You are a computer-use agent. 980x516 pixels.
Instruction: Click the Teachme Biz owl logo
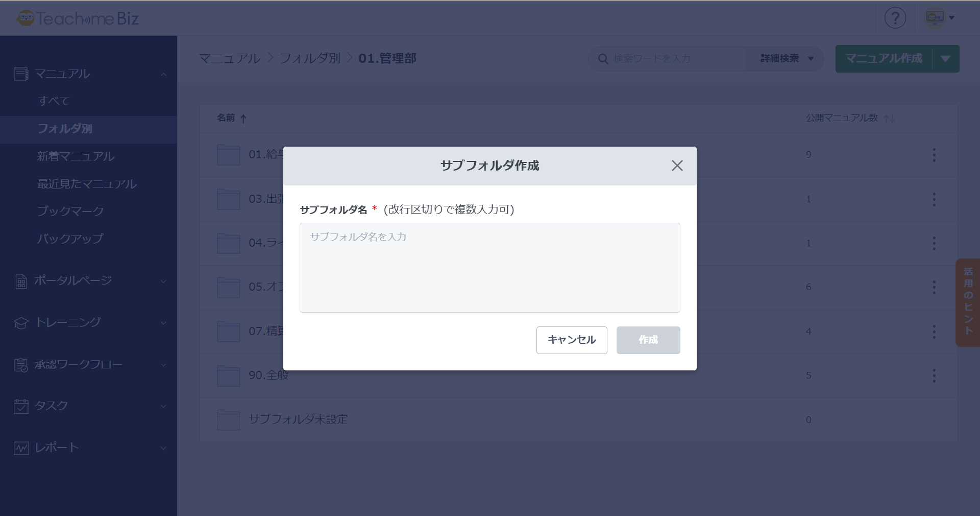click(26, 18)
